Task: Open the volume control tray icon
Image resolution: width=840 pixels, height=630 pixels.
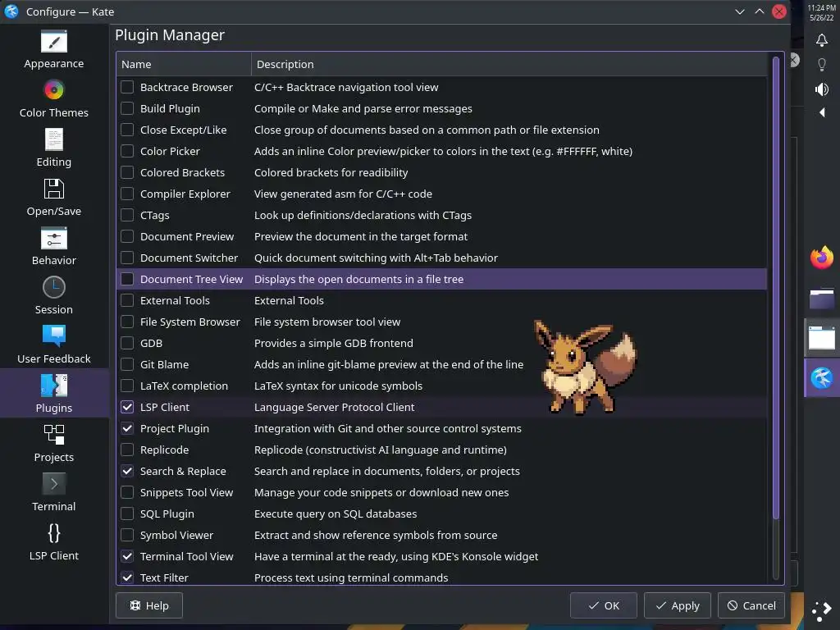Action: pyautogui.click(x=821, y=89)
